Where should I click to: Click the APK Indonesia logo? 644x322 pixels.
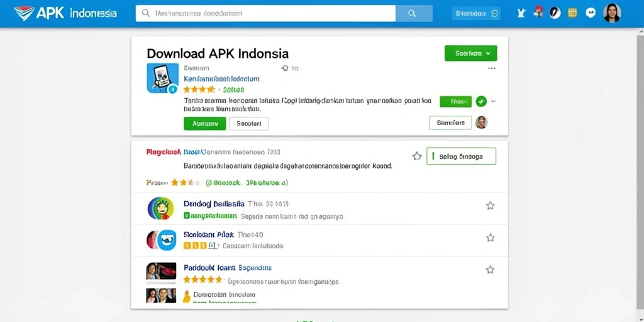[x=65, y=13]
